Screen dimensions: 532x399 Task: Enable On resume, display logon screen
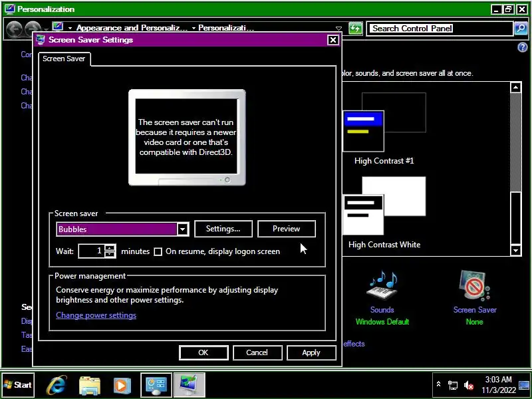click(x=158, y=251)
